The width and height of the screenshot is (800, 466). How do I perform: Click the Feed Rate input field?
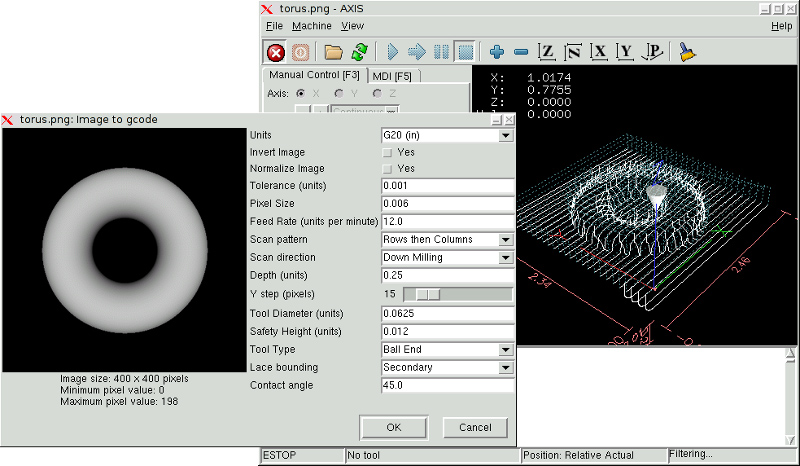click(447, 222)
